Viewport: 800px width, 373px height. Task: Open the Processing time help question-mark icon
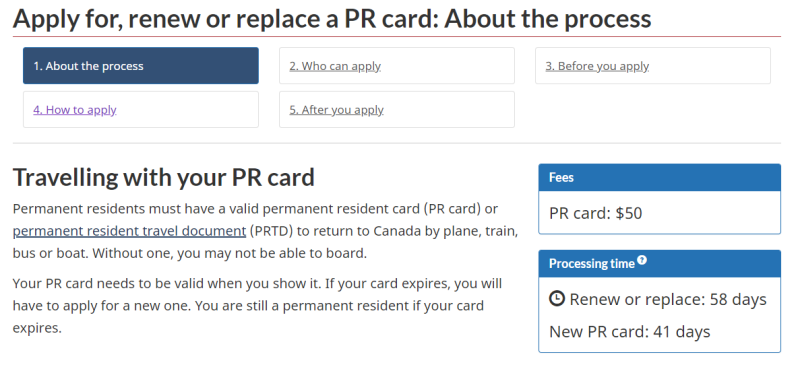(x=642, y=260)
